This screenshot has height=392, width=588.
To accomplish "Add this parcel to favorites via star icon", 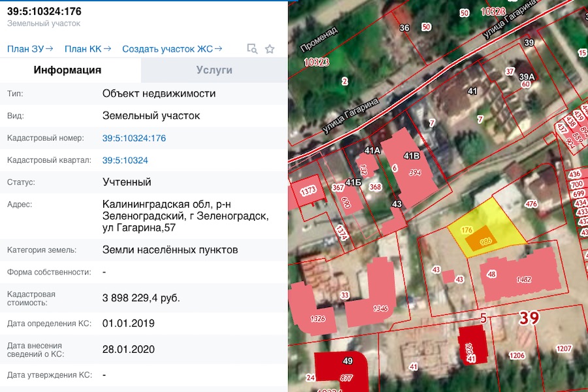I will 269,48.
